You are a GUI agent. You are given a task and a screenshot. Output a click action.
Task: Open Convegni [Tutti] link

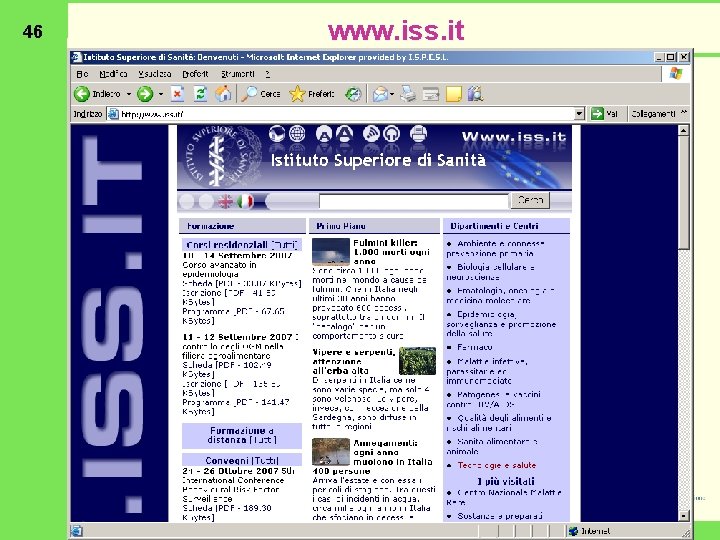242,460
